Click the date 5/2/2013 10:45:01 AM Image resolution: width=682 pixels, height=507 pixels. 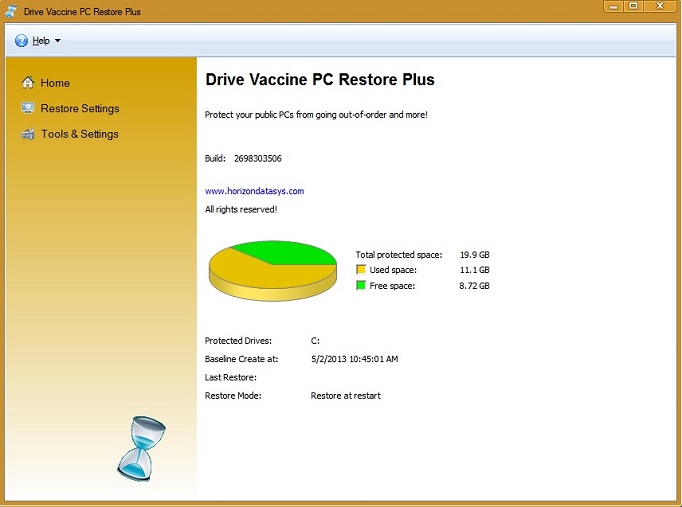pyautogui.click(x=354, y=359)
